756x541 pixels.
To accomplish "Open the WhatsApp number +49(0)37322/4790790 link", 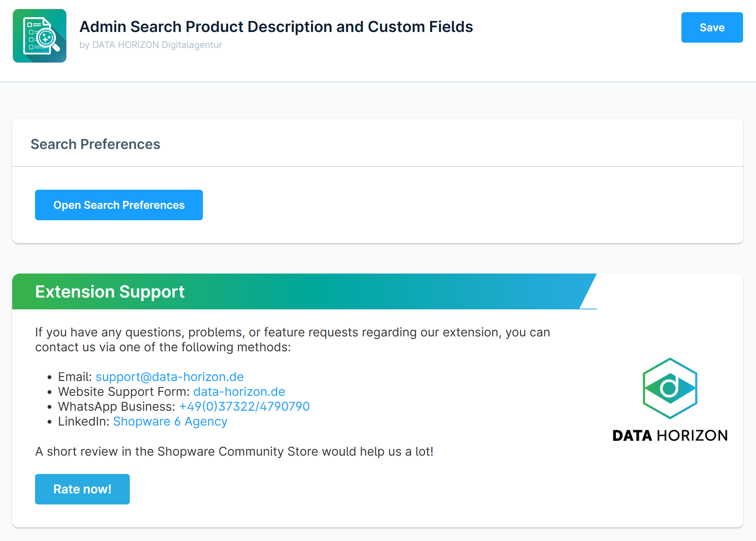I will pyautogui.click(x=244, y=407).
